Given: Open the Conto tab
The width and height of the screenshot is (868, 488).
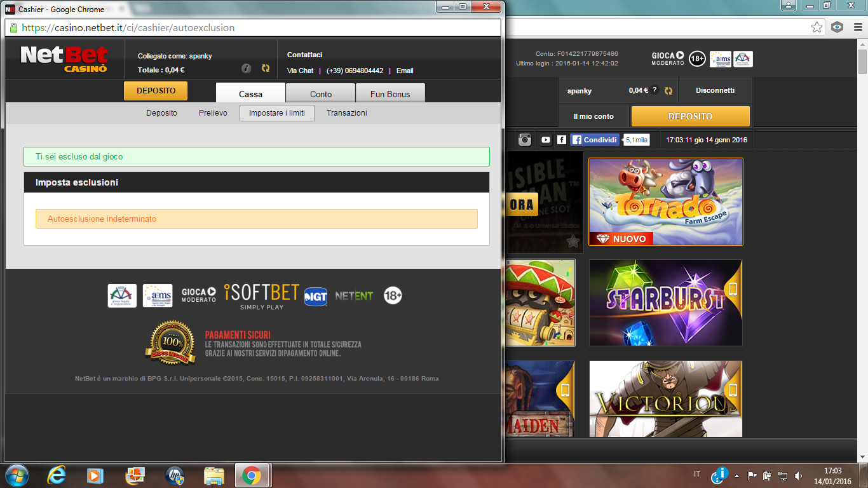Looking at the screenshot, I should click(x=321, y=93).
